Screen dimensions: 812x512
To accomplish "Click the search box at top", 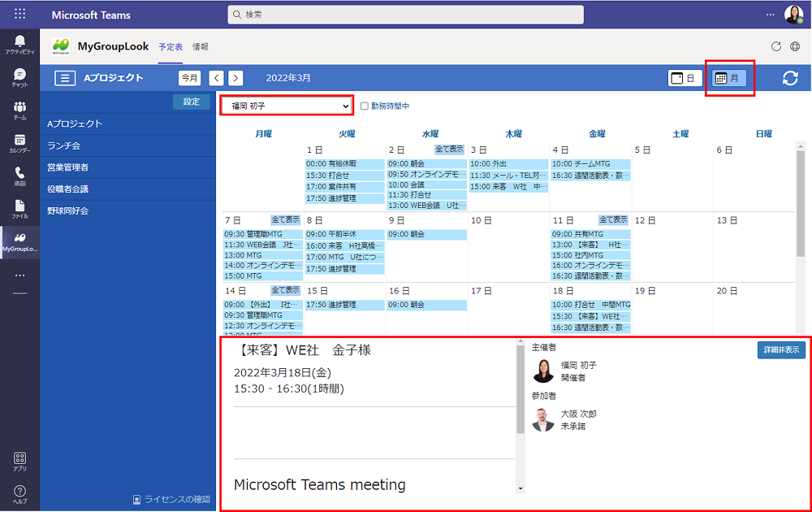I will pyautogui.click(x=405, y=15).
